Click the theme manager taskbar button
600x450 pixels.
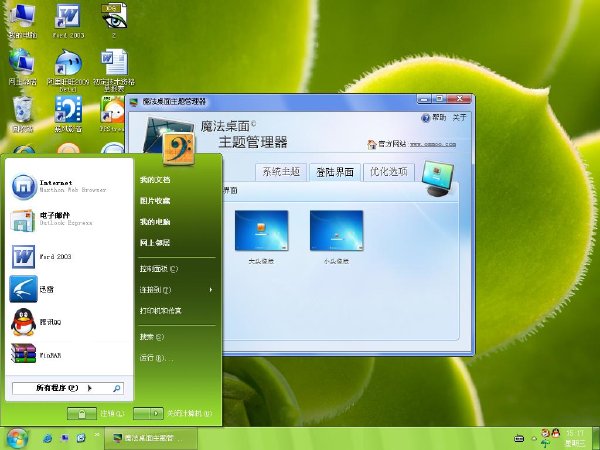(151, 438)
